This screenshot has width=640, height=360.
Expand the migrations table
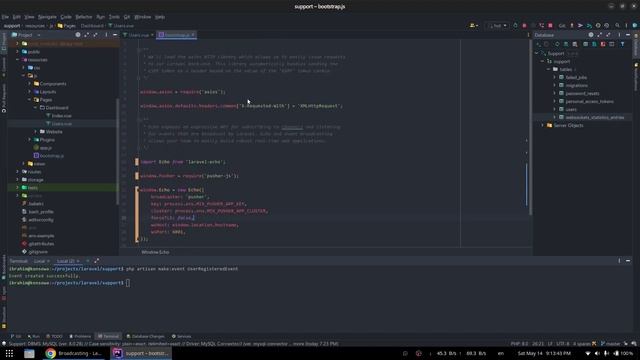(x=554, y=85)
